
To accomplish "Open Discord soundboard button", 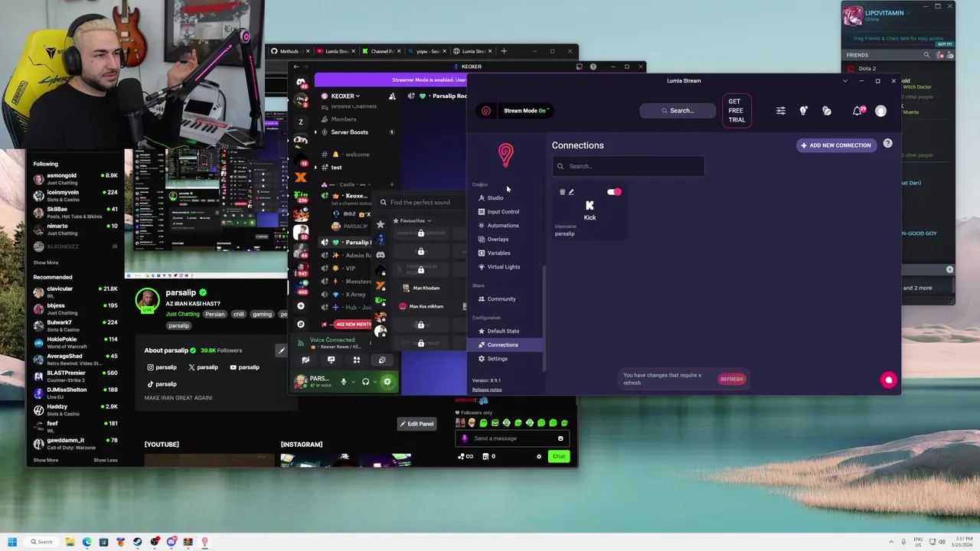I will (x=381, y=360).
